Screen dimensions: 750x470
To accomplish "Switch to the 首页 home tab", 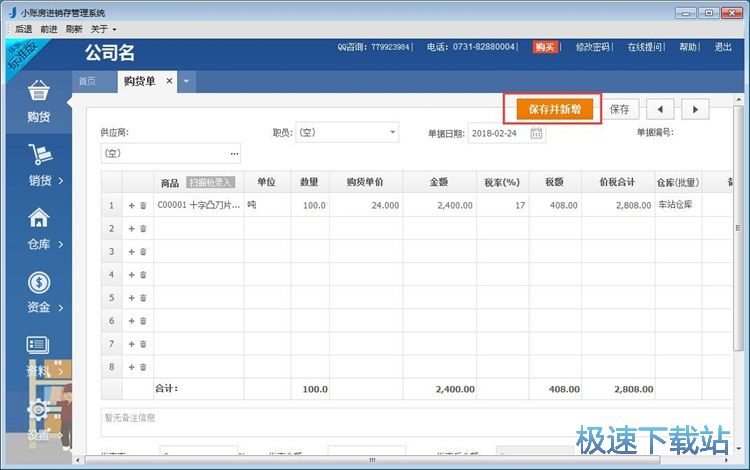I will click(88, 81).
